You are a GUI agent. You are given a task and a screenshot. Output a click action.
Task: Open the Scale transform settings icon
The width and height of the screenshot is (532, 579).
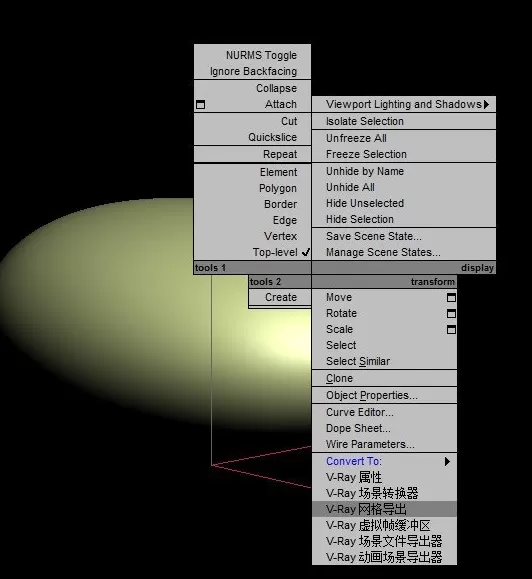tap(451, 329)
